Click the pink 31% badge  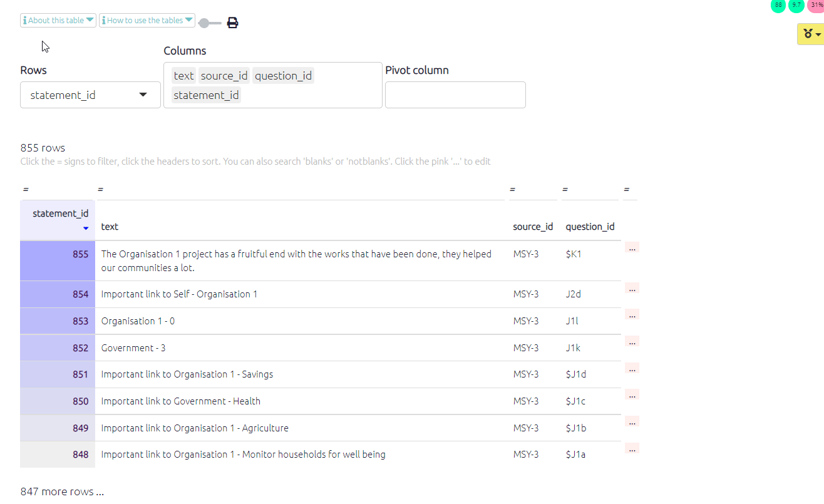tap(816, 5)
